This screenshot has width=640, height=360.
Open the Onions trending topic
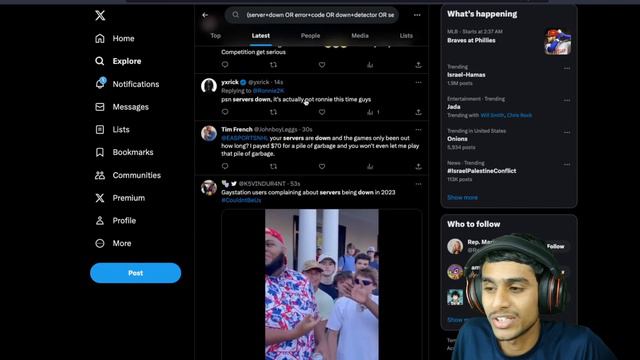[x=457, y=139]
